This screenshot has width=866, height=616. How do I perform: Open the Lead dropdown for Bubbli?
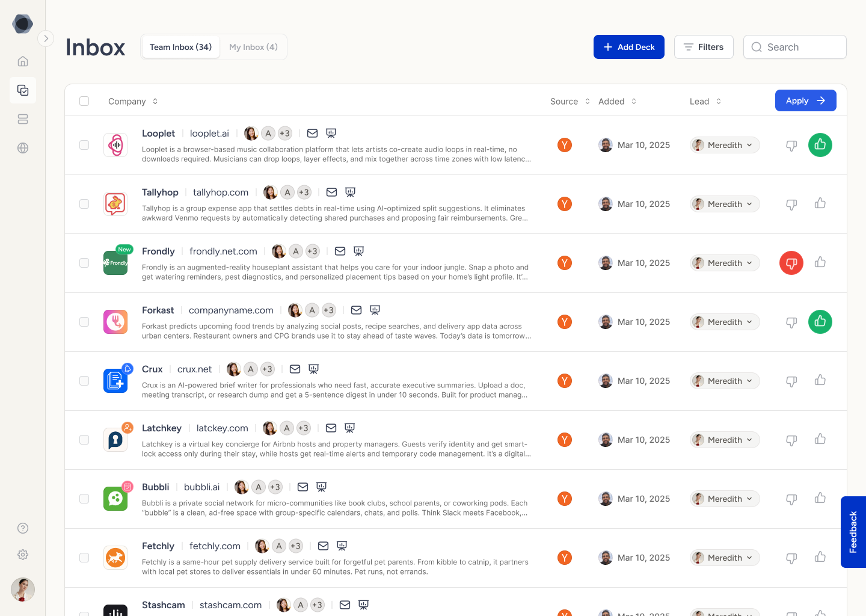(x=725, y=499)
